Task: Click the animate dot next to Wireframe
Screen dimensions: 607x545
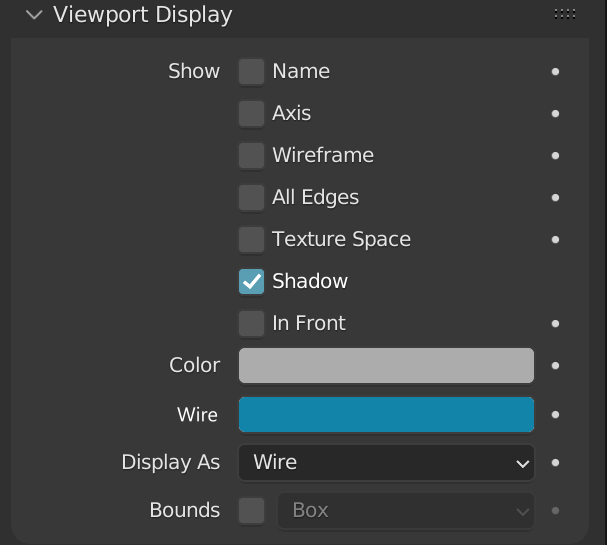Action: click(x=555, y=156)
